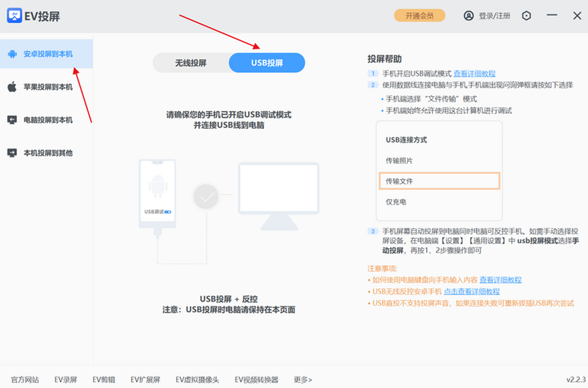
Task: Select 苹果投屏到本机 in sidebar
Action: pos(47,87)
